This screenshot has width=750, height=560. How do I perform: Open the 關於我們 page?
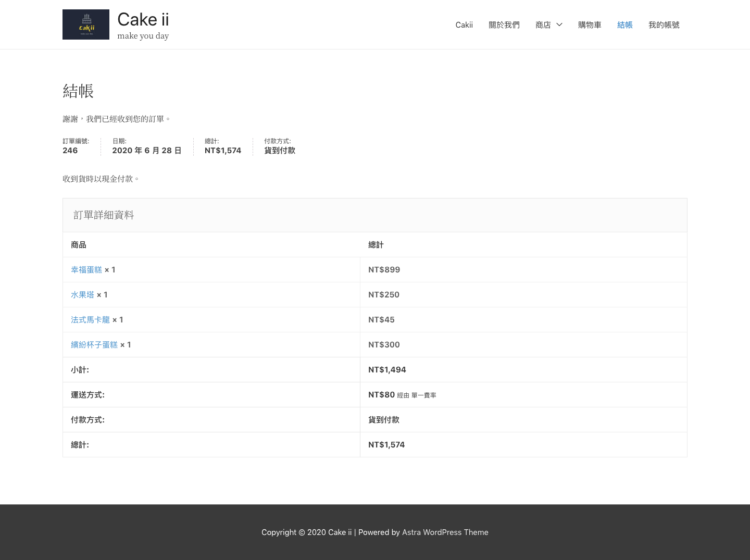504,25
